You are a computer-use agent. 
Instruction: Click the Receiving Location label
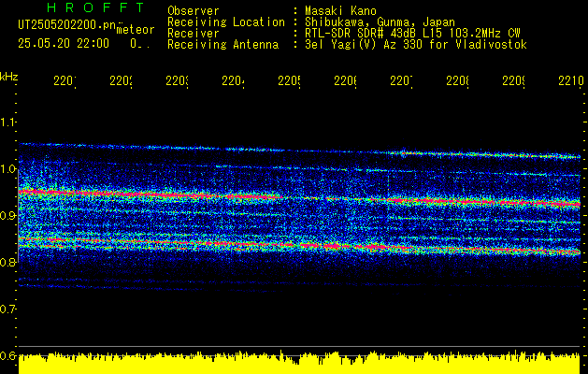(x=226, y=22)
